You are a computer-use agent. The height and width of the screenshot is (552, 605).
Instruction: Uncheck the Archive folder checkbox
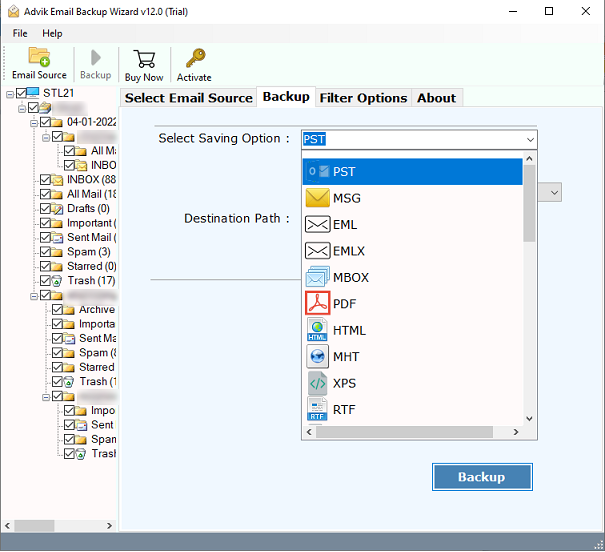(57, 309)
